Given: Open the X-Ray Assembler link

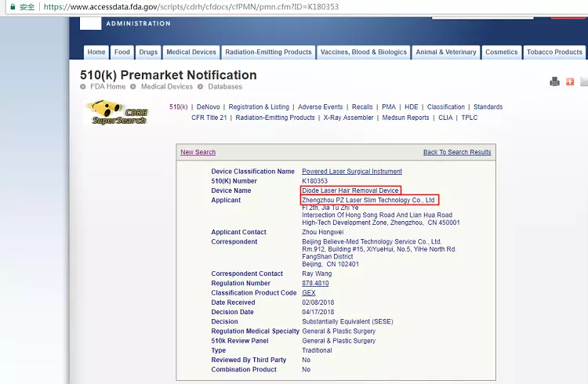Looking at the screenshot, I should point(348,118).
